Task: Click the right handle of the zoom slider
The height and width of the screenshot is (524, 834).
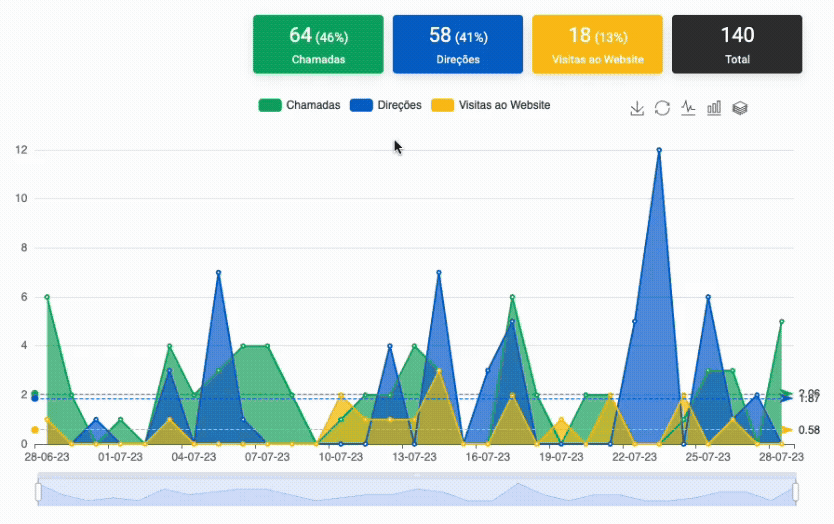Action: click(x=796, y=491)
